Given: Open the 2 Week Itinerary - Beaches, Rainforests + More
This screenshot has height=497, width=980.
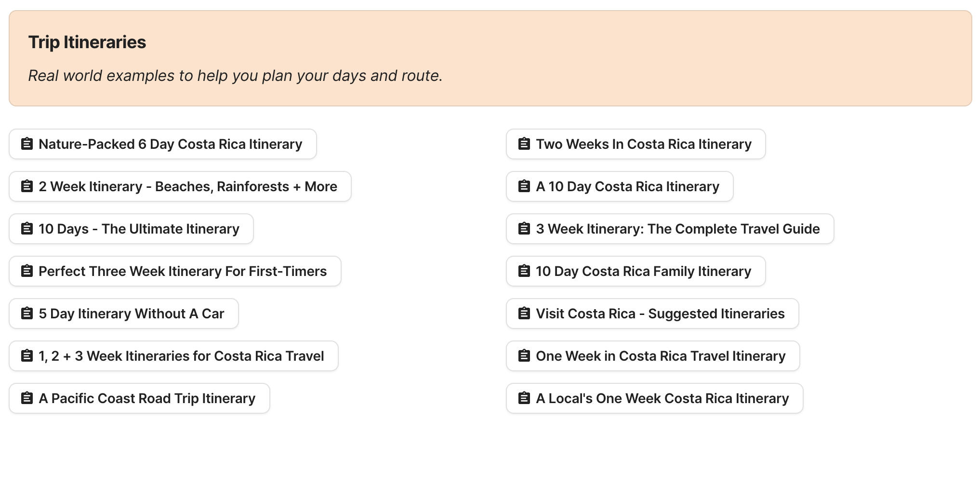Looking at the screenshot, I should (x=180, y=186).
